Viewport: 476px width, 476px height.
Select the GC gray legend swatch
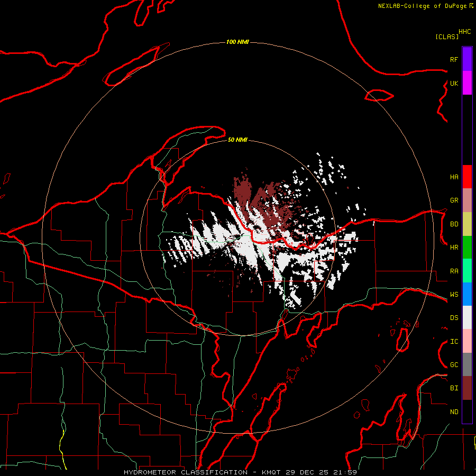(467, 364)
